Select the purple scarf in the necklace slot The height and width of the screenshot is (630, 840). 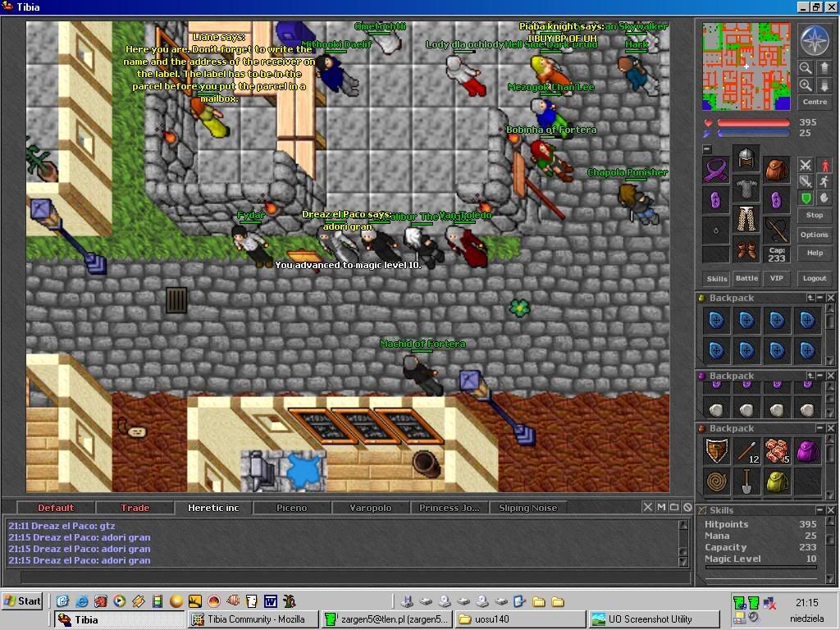click(715, 171)
